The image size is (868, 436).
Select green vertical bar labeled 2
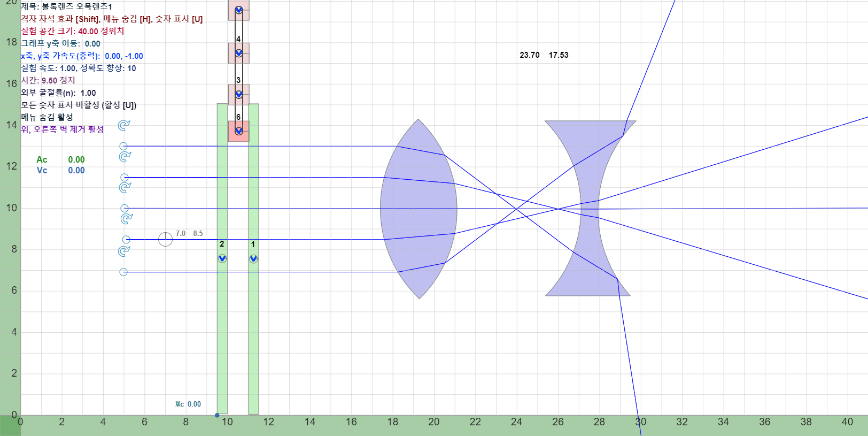click(x=222, y=258)
